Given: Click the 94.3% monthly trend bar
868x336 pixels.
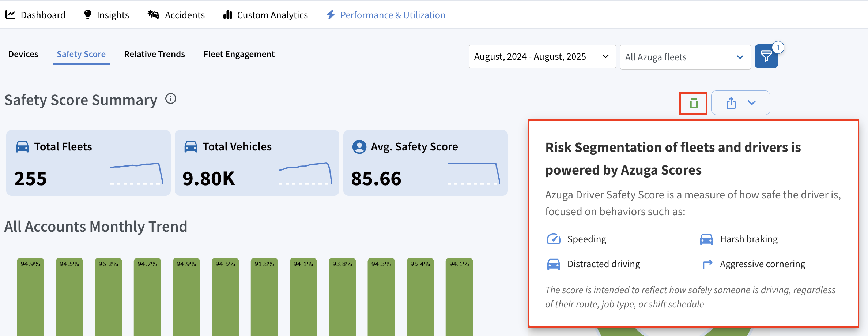Looking at the screenshot, I should click(381, 297).
